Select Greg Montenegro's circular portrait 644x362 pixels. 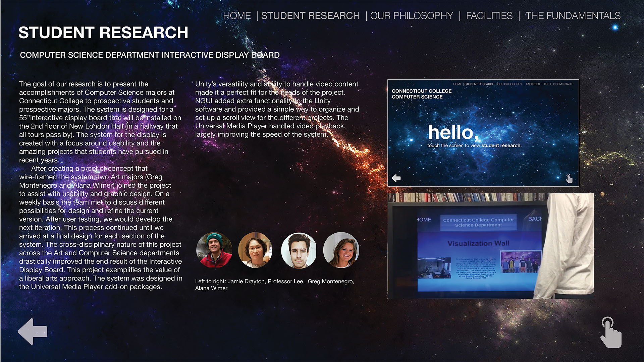click(298, 250)
